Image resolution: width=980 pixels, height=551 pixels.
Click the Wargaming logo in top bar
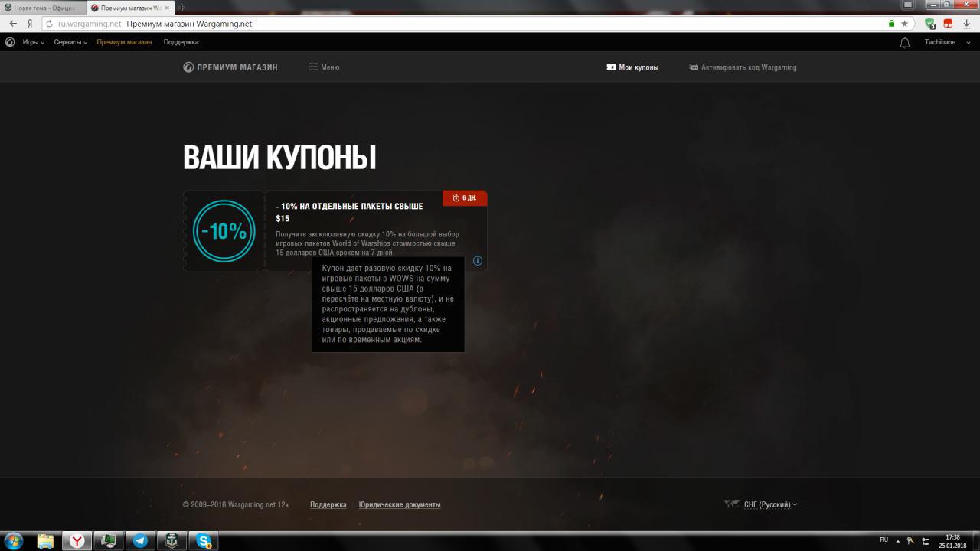(10, 42)
